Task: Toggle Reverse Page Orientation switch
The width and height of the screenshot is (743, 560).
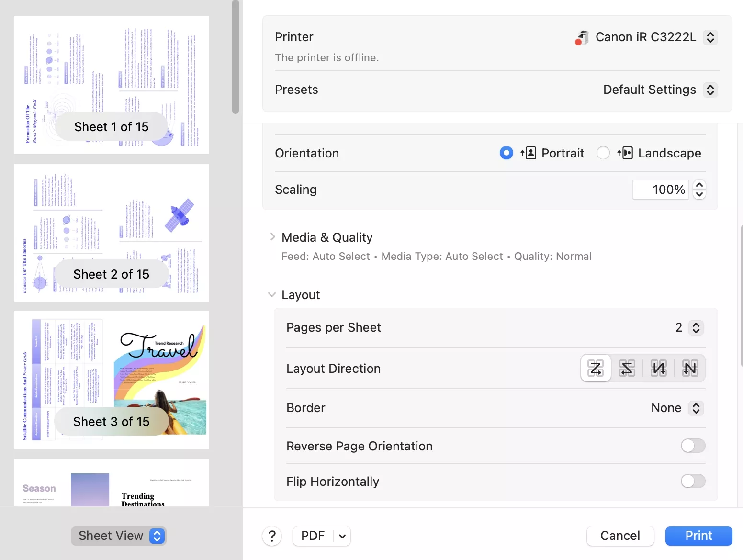Action: 693,446
